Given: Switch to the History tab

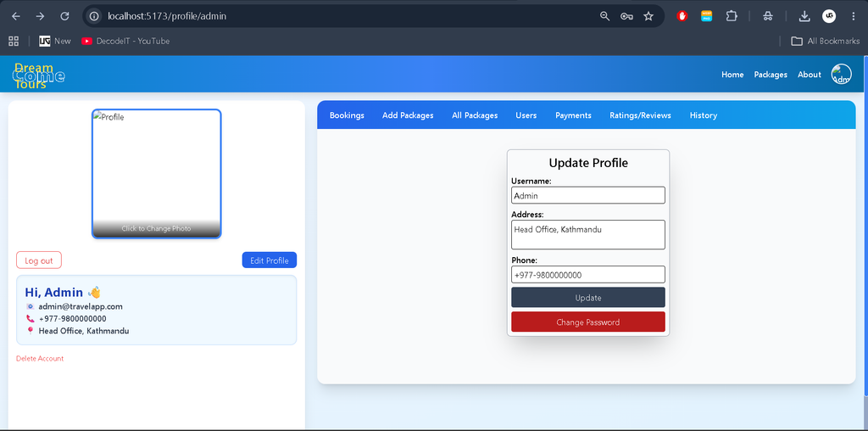Looking at the screenshot, I should coord(703,115).
